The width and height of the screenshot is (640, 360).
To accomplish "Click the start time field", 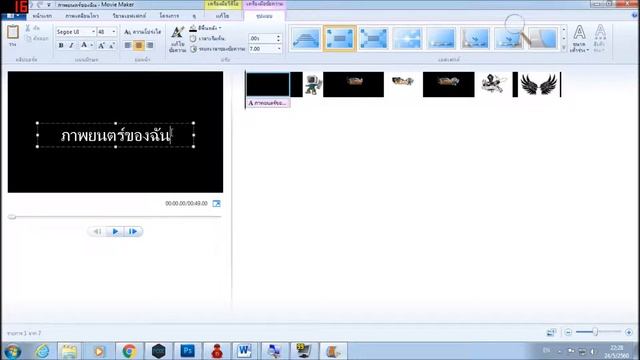I will pos(262,38).
